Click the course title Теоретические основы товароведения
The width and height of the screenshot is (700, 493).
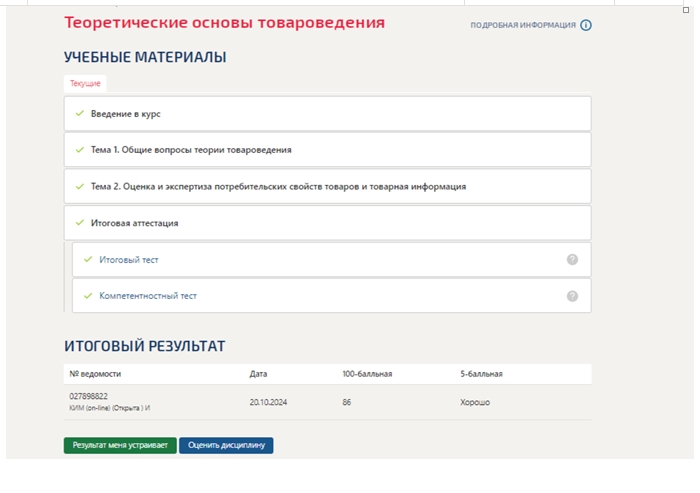point(225,22)
